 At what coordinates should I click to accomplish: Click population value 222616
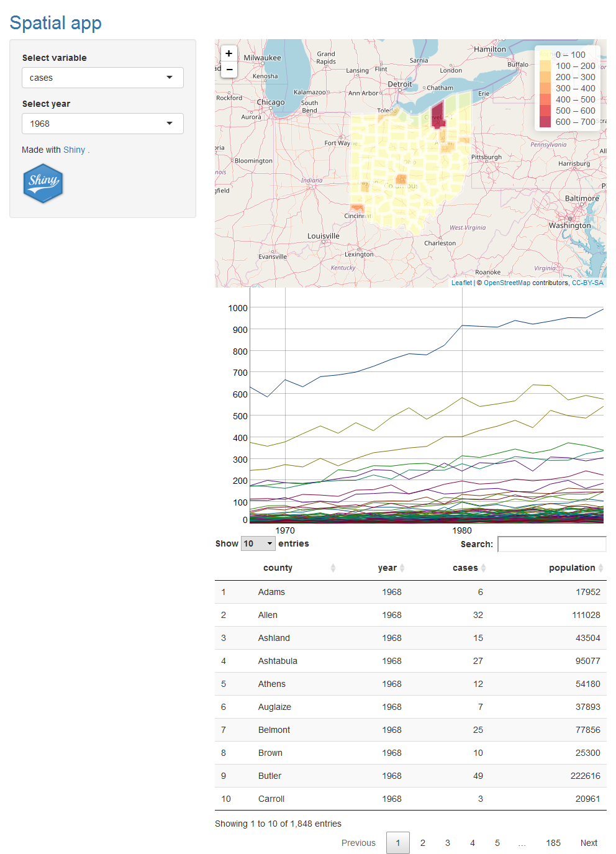coord(586,776)
